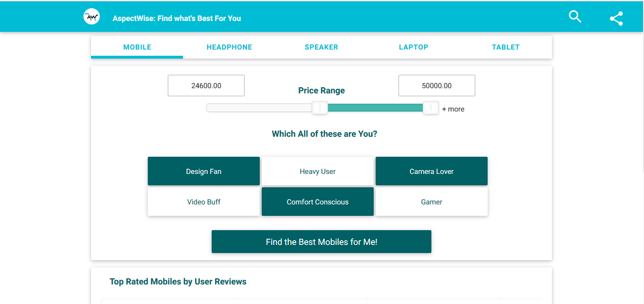Show the Tablet tab
644x304 pixels.
click(506, 47)
